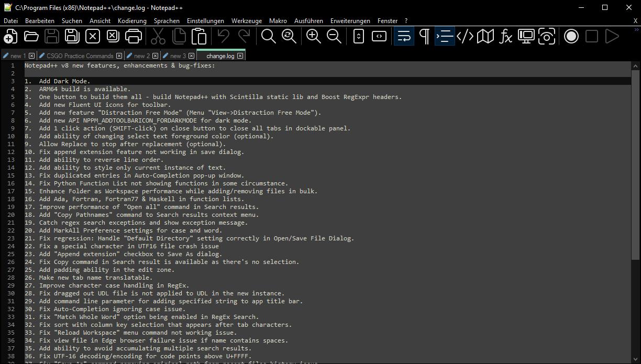Click the square Stop Recording icon
The height and width of the screenshot is (364, 641).
click(592, 36)
